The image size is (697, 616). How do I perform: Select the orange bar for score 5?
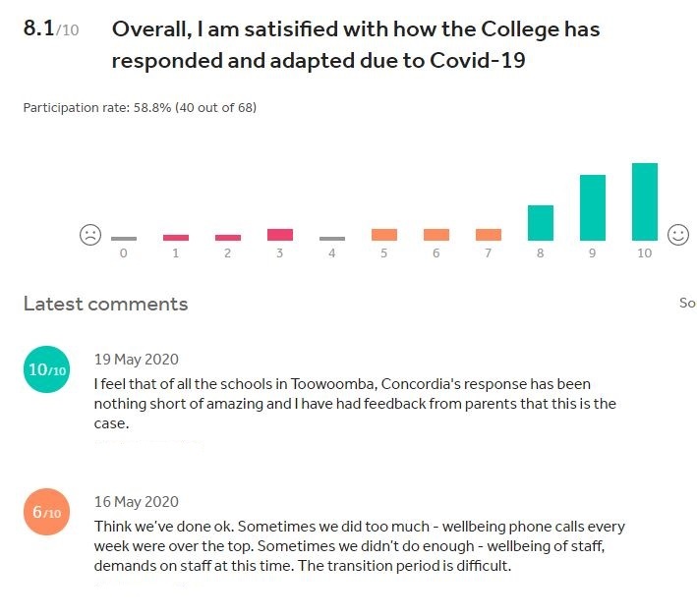384,235
